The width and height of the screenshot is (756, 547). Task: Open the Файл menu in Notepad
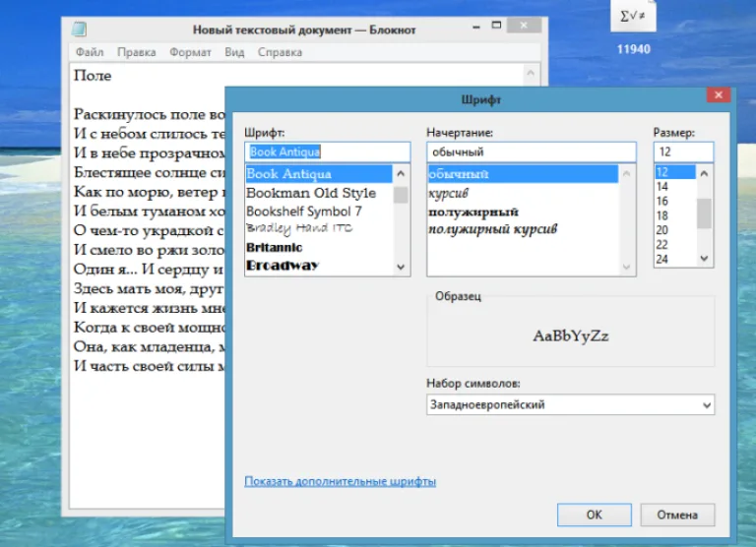click(x=90, y=52)
